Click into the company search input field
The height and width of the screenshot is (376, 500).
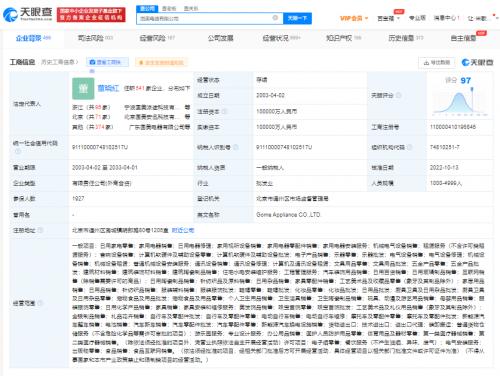click(205, 18)
